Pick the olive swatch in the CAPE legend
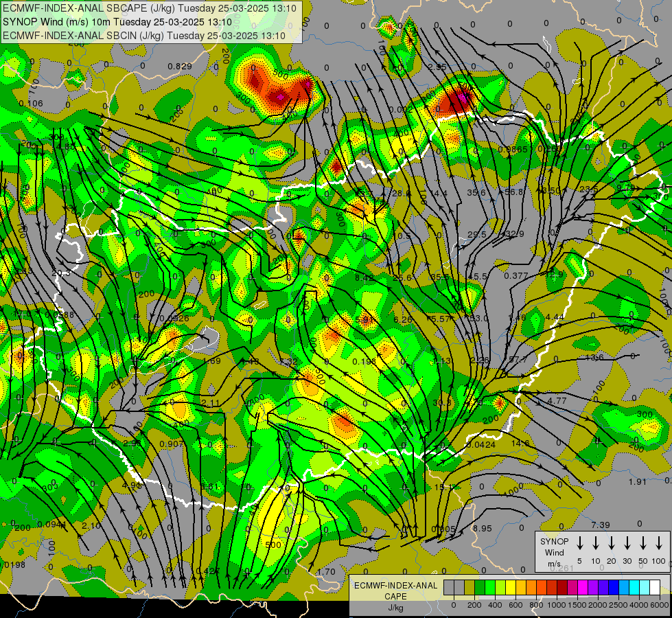 tap(470, 588)
